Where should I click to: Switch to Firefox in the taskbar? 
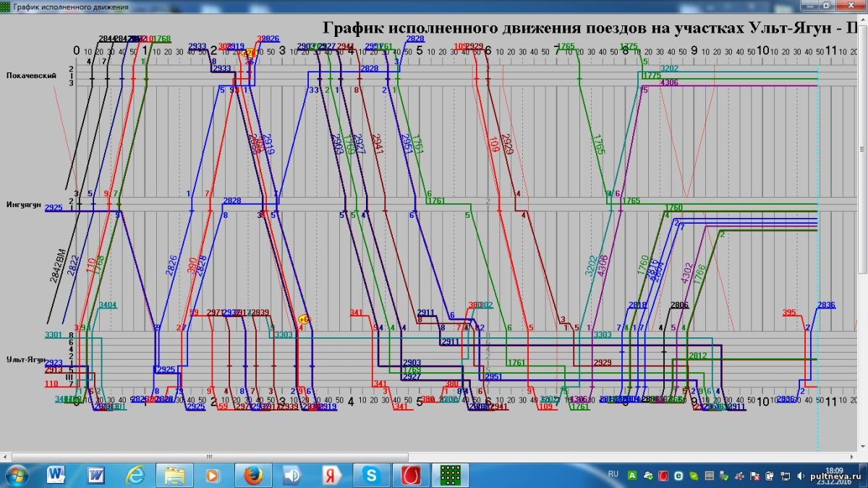[x=253, y=475]
